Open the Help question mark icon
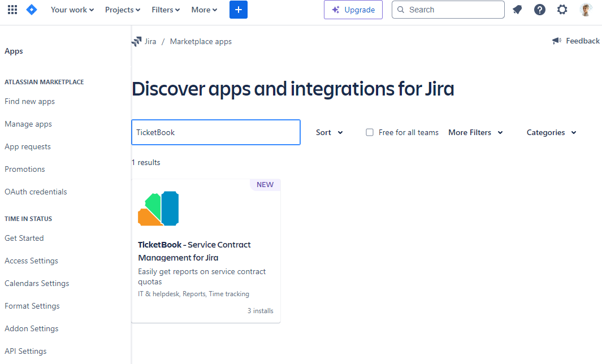 540,10
